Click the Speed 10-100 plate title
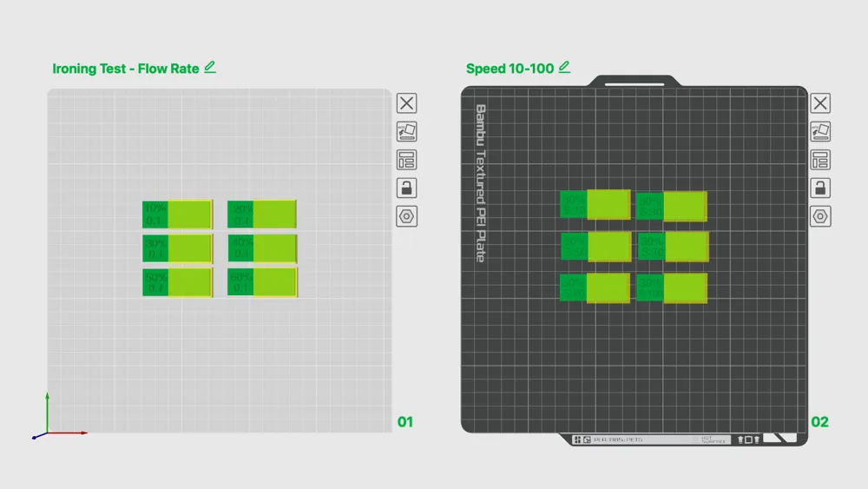The image size is (868, 489). [510, 69]
